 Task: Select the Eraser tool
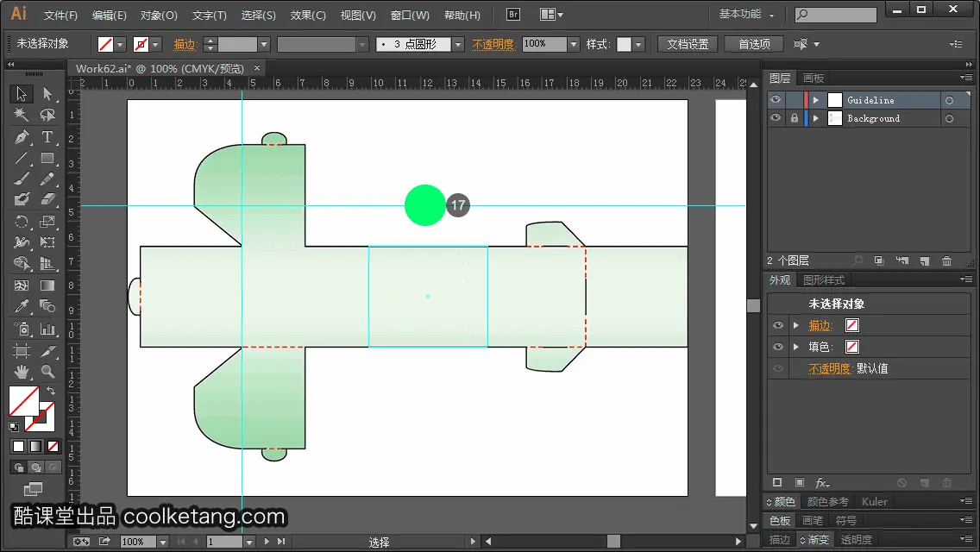point(47,199)
